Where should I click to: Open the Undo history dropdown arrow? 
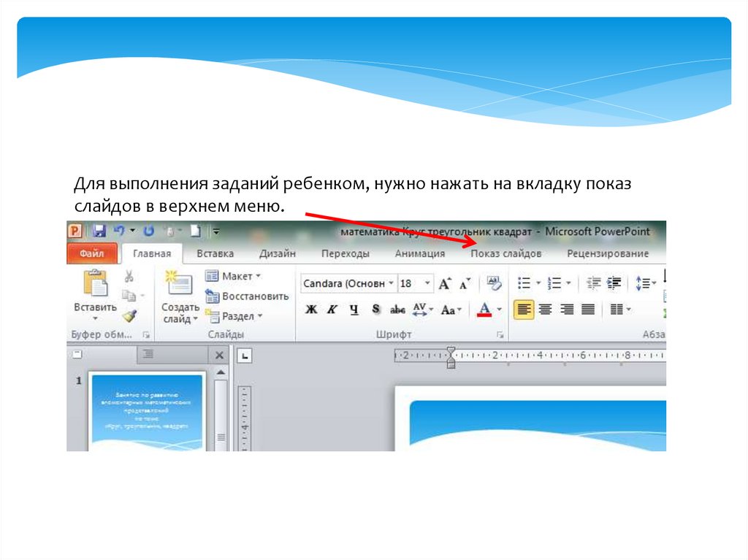pyautogui.click(x=132, y=231)
